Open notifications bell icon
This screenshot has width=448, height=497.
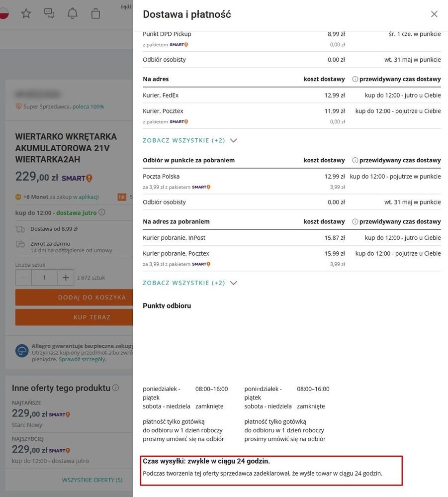[72, 13]
